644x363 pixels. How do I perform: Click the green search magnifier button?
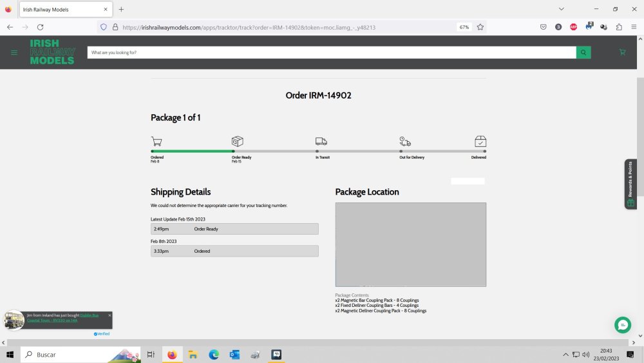click(583, 52)
